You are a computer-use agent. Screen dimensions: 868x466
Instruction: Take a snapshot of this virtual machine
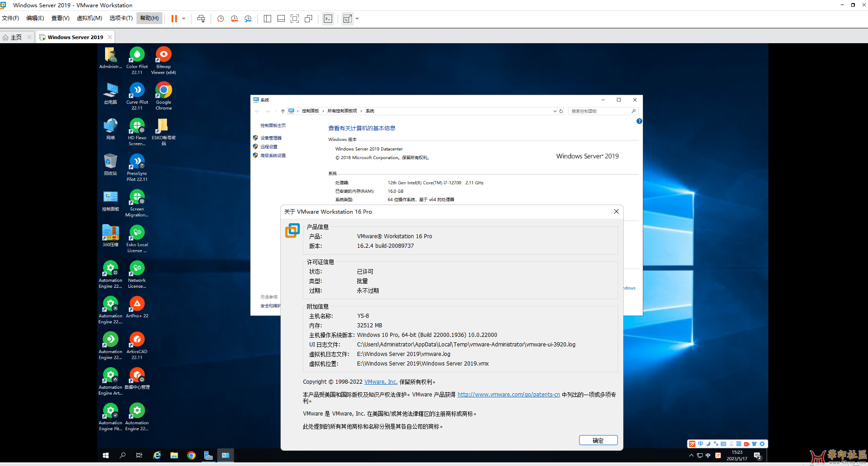coord(221,19)
